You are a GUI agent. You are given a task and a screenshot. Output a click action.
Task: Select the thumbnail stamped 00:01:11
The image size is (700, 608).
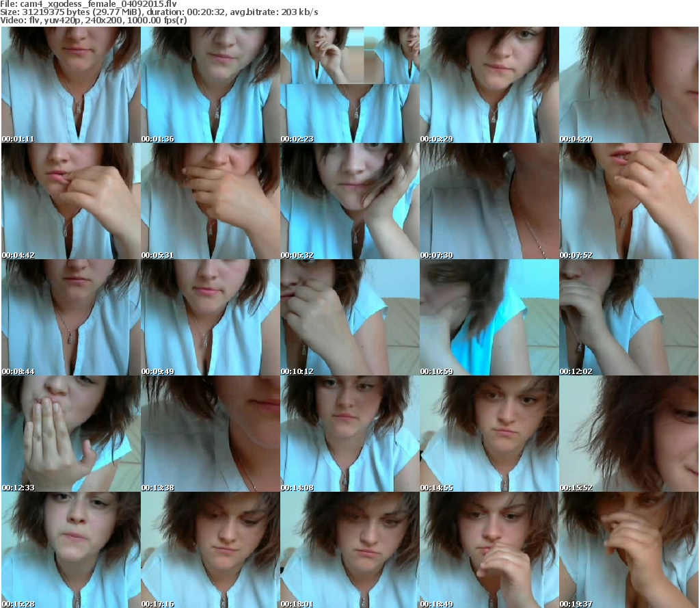click(71, 85)
